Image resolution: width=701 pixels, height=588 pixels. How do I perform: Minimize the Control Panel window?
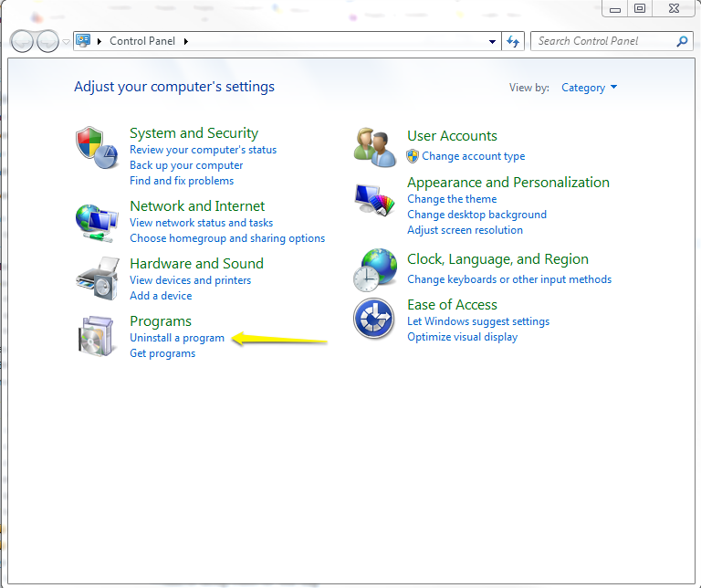click(x=614, y=8)
